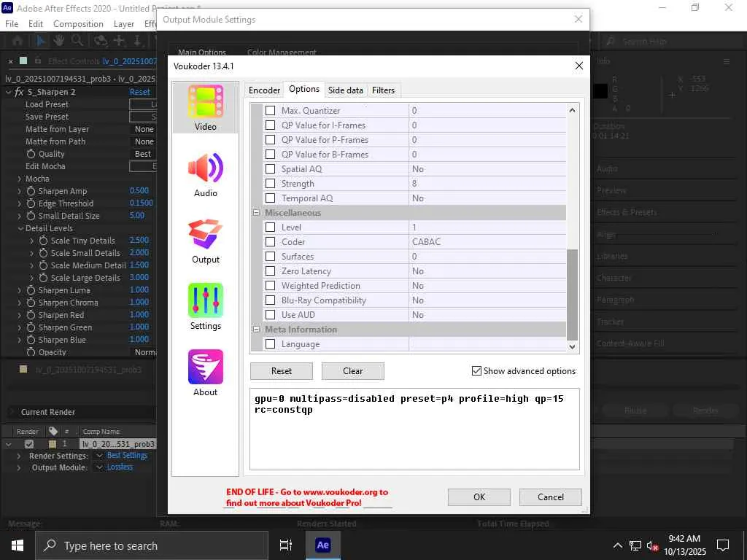The image size is (747, 560).
Task: Collapse the Meta Information group
Action: [x=256, y=330]
